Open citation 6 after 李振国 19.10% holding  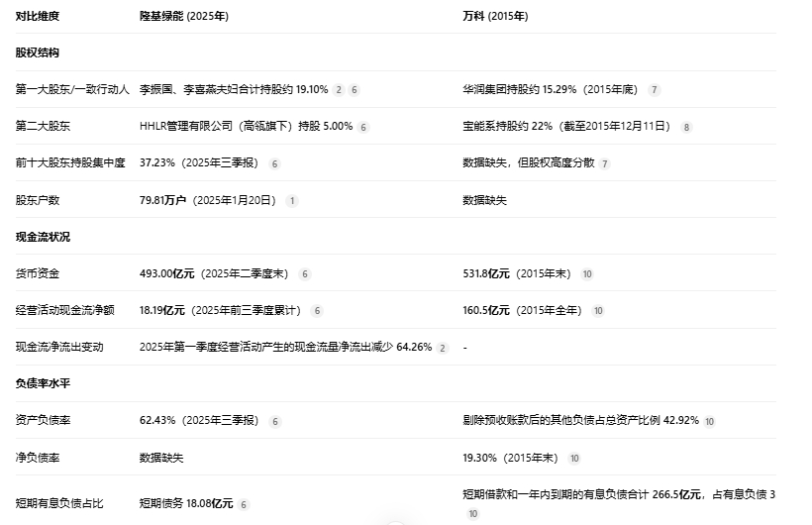(355, 90)
